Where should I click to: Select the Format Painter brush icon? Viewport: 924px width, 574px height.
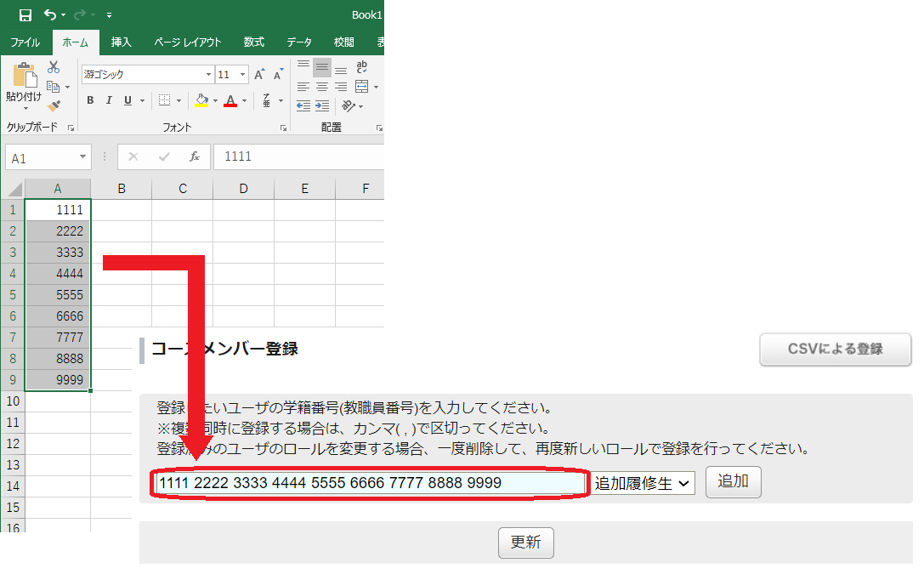54,106
